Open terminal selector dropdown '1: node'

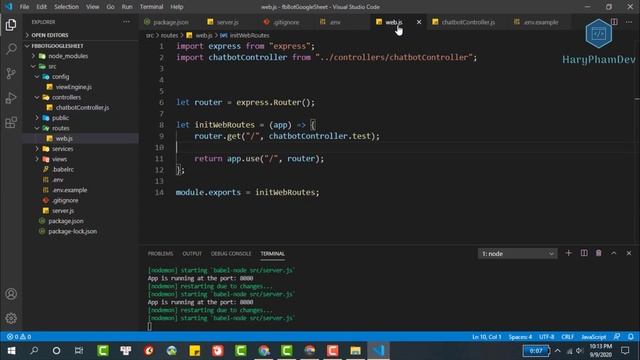(x=517, y=253)
